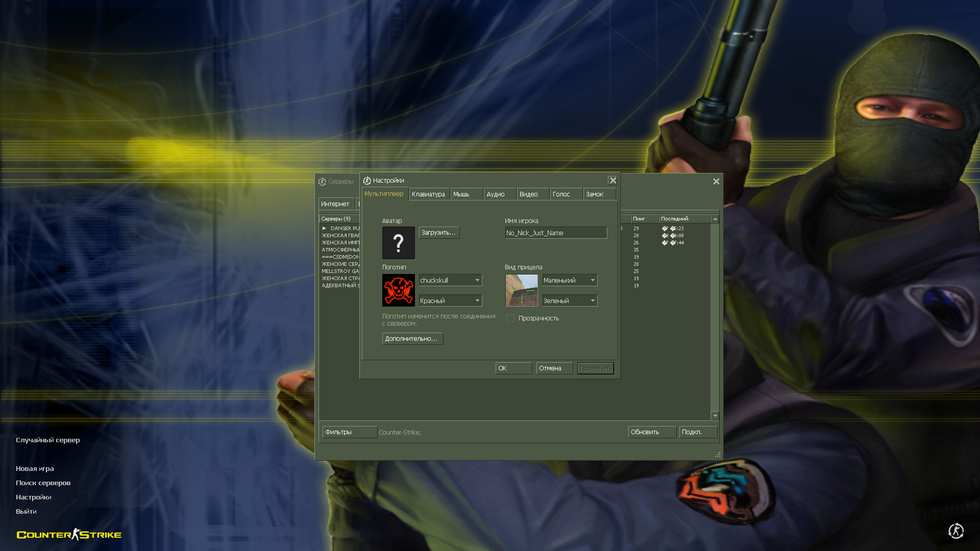
Task: Click the Настройки window title icon
Action: pos(367,181)
